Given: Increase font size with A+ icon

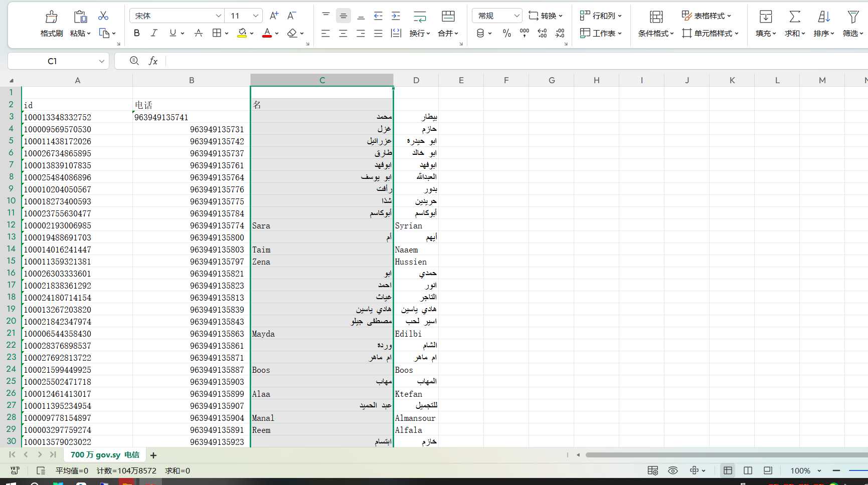Looking at the screenshot, I should [274, 16].
